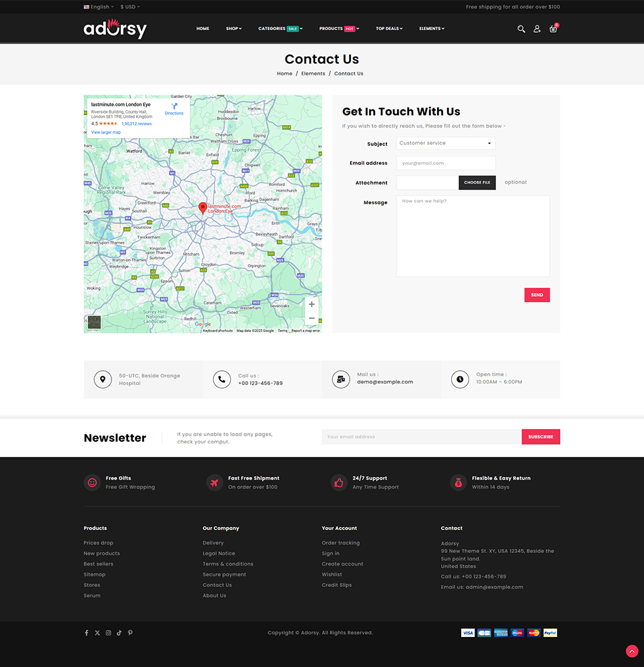Click the Facebook icon in footer

pyautogui.click(x=86, y=633)
